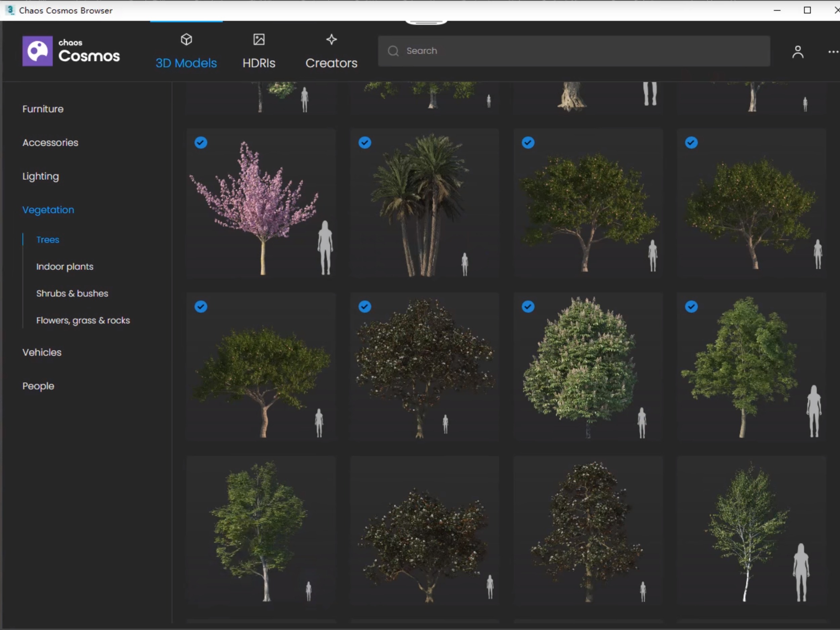Screen dimensions: 840x630
Task: Click the search magnifier icon
Action: [x=393, y=50]
